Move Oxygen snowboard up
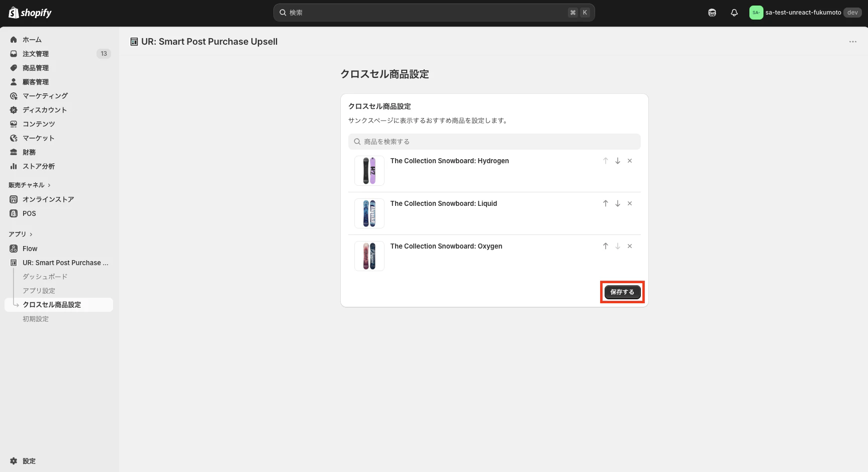868x472 pixels. pos(606,246)
